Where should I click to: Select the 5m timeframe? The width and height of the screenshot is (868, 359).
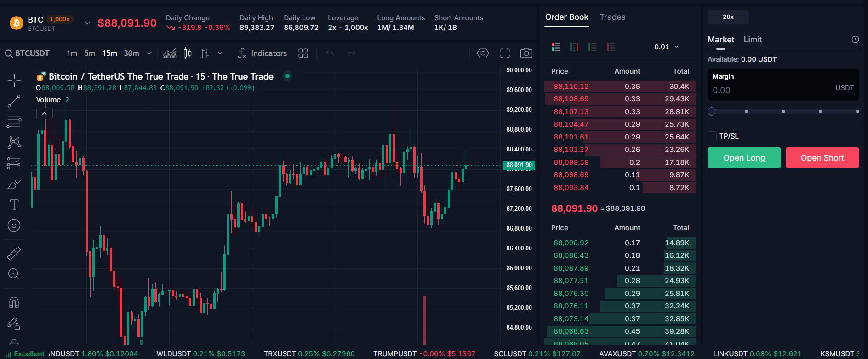(90, 53)
